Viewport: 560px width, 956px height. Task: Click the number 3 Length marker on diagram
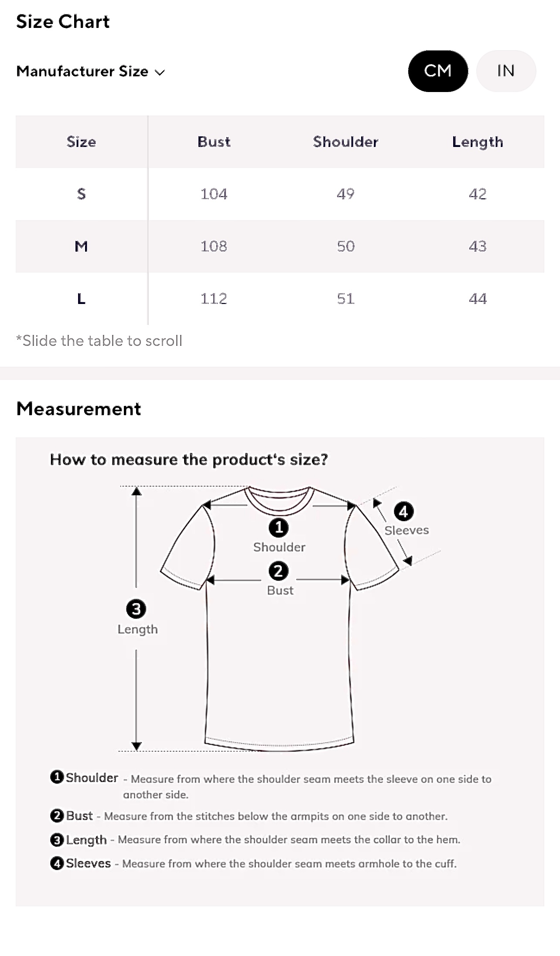(x=136, y=609)
